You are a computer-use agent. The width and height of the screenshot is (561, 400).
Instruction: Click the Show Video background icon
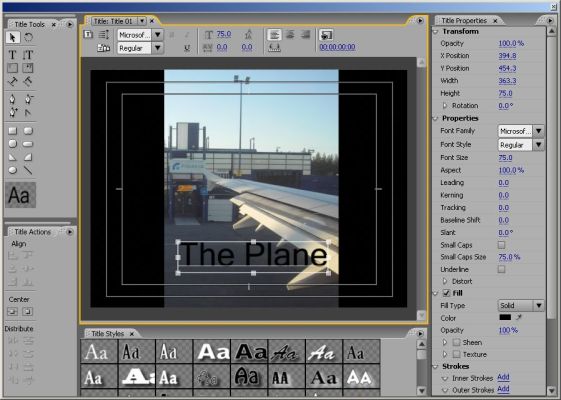pyautogui.click(x=326, y=35)
